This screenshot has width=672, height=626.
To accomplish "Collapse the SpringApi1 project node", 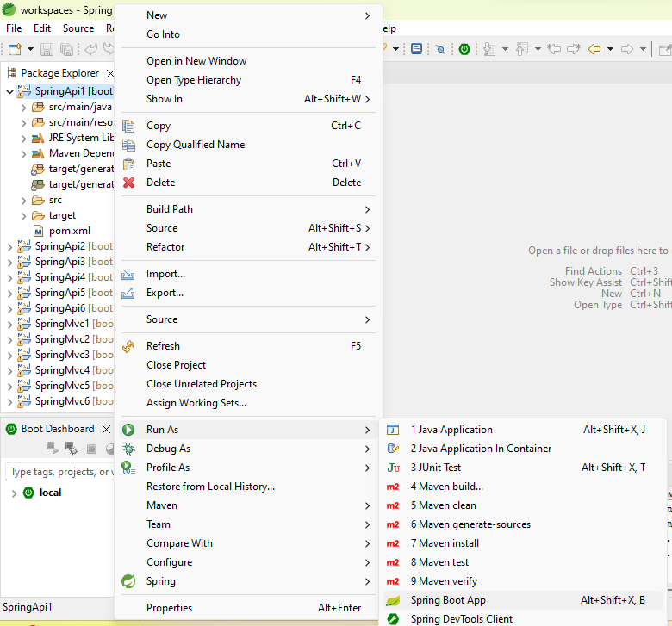I will (9, 91).
